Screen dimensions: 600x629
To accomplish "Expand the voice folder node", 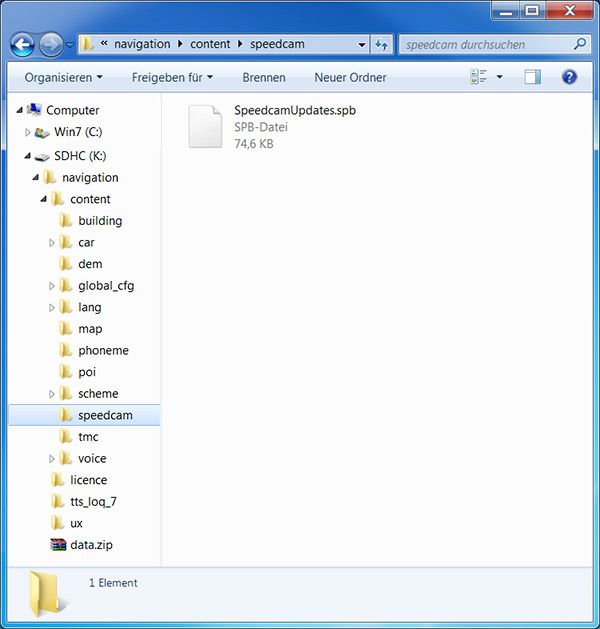I will tap(51, 459).
